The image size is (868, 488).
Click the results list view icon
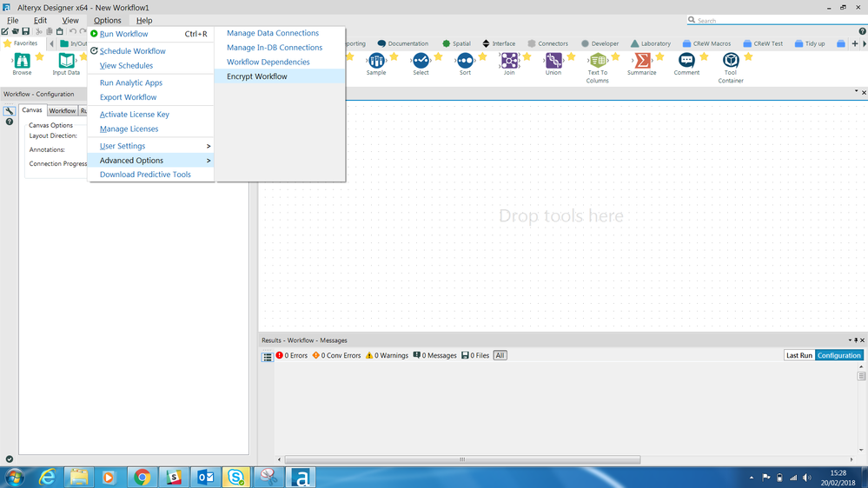(x=268, y=357)
